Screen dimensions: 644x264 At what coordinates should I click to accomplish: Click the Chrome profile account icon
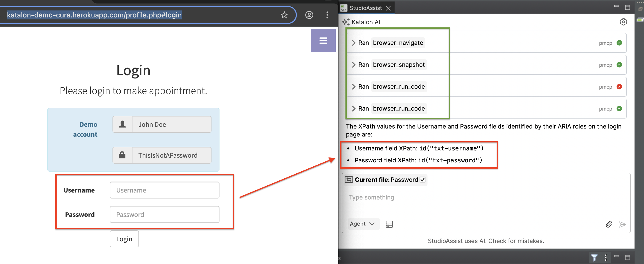(x=309, y=15)
